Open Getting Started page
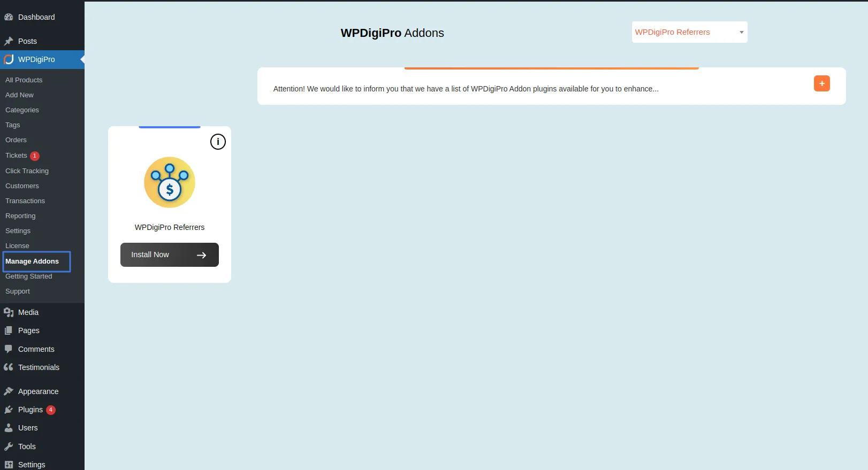The height and width of the screenshot is (470, 868). coord(28,276)
